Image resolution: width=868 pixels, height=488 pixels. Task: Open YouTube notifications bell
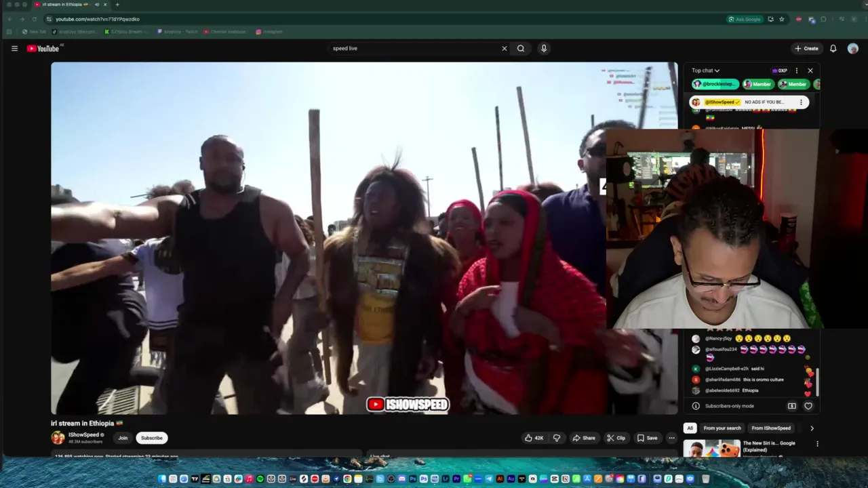pos(833,48)
